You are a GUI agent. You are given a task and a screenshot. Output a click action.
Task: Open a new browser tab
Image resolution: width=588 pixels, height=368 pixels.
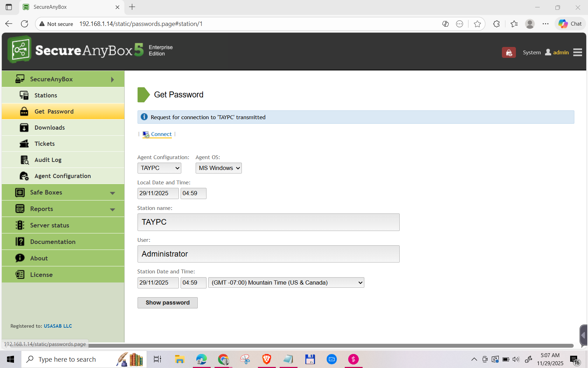[132, 7]
